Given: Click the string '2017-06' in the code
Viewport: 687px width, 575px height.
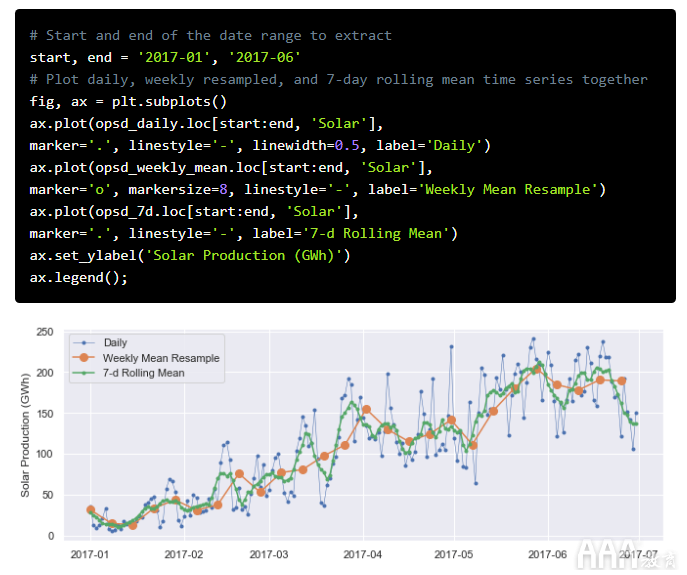Looking at the screenshot, I should pyautogui.click(x=265, y=57).
